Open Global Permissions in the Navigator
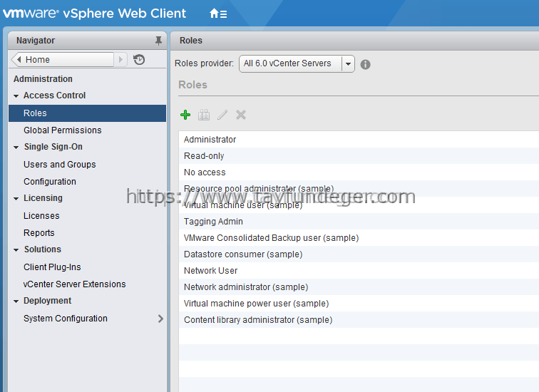Image resolution: width=539 pixels, height=392 pixels. [63, 130]
